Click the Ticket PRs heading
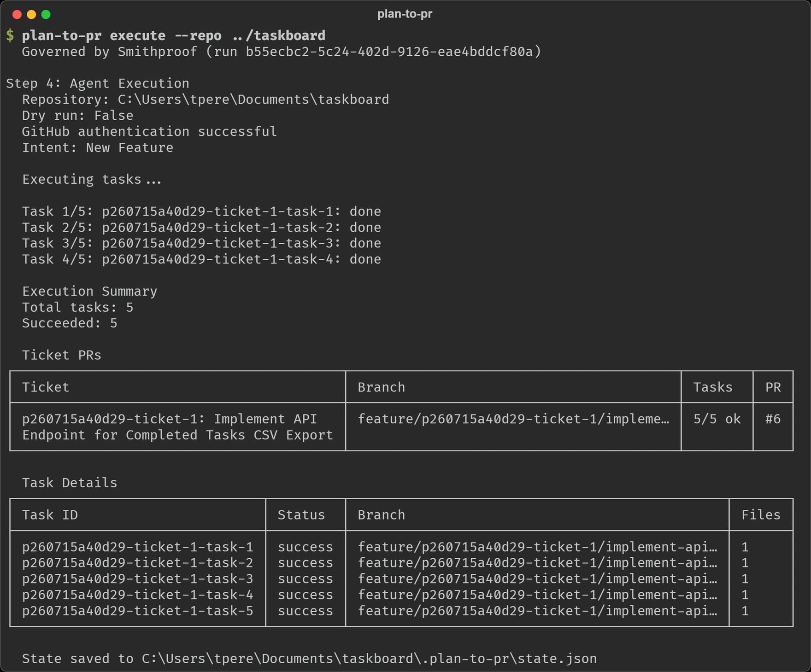This screenshot has width=811, height=672. coord(62,355)
